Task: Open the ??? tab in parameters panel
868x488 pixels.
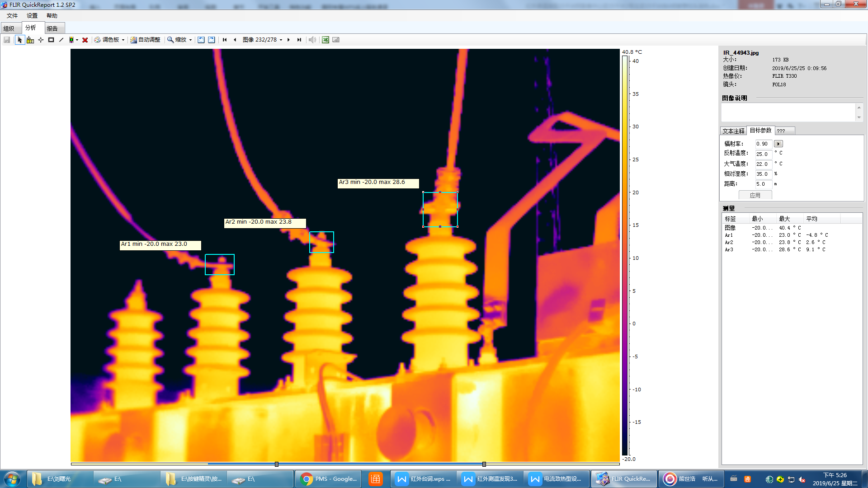Action: 785,131
